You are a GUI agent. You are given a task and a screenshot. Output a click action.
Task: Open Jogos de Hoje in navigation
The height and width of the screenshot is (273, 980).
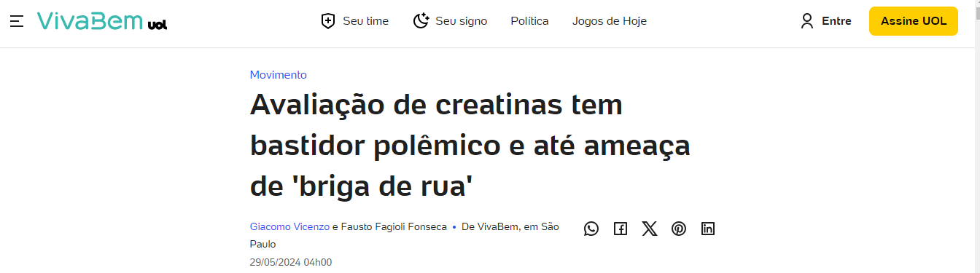point(610,21)
